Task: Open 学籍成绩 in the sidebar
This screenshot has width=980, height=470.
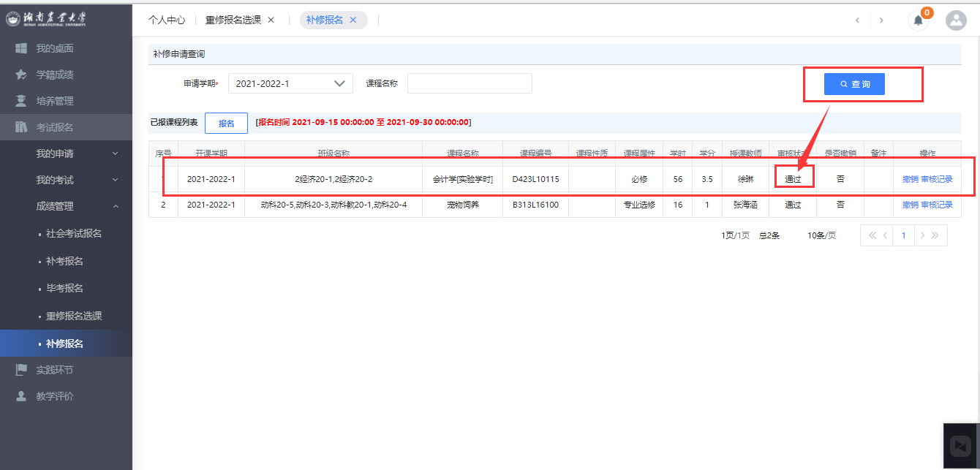Action: point(55,75)
